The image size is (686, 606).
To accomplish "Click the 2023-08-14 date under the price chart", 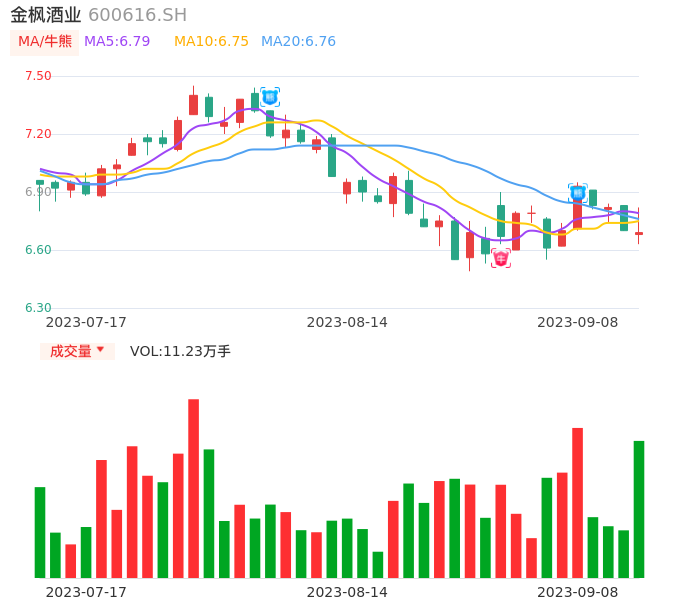I will (x=347, y=322).
